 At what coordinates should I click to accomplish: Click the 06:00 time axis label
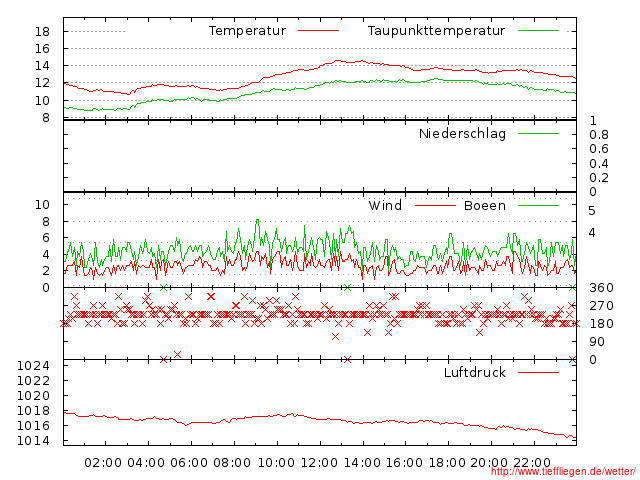[189, 463]
